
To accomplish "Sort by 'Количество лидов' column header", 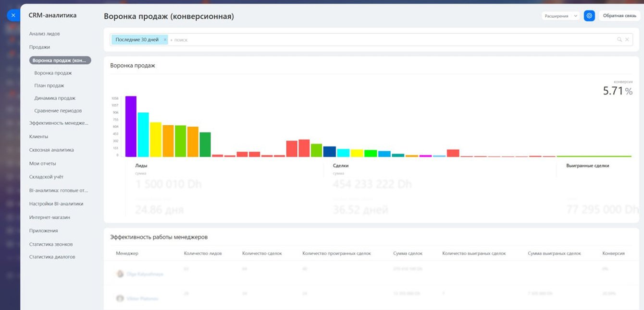I will (x=203, y=253).
